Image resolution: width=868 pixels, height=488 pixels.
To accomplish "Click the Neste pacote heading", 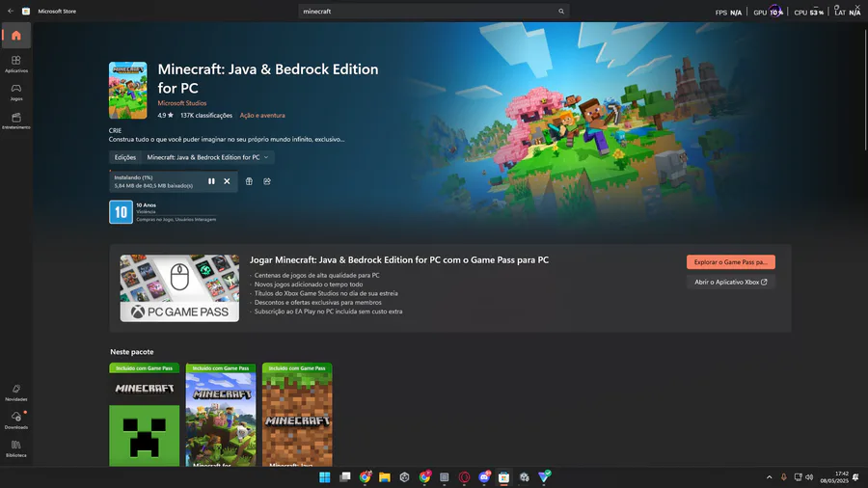I will coord(132,351).
